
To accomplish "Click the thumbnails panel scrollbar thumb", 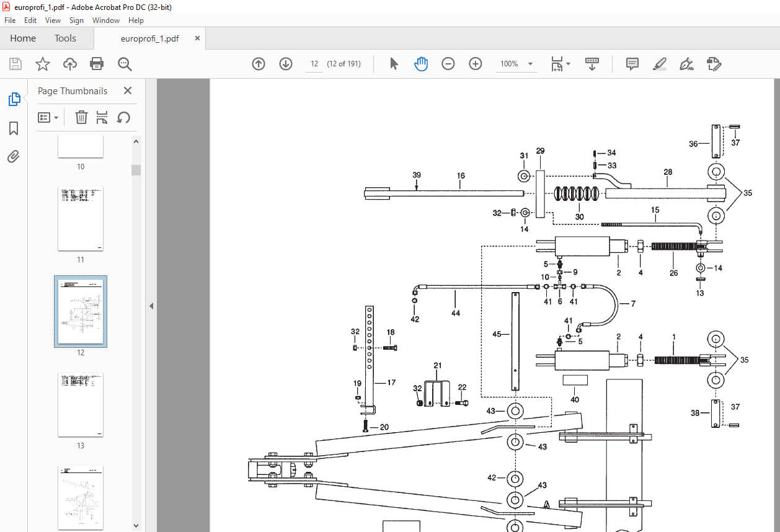I will [x=136, y=170].
